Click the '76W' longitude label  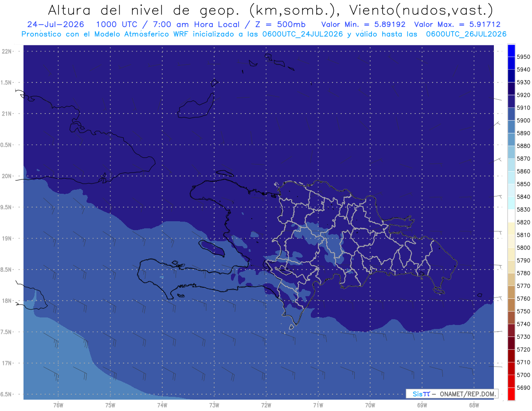point(58,405)
